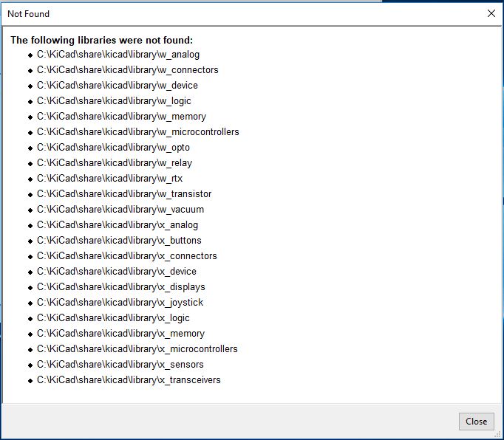Viewport: 504px width, 440px height.
Task: Click the Close button
Action: 476,421
